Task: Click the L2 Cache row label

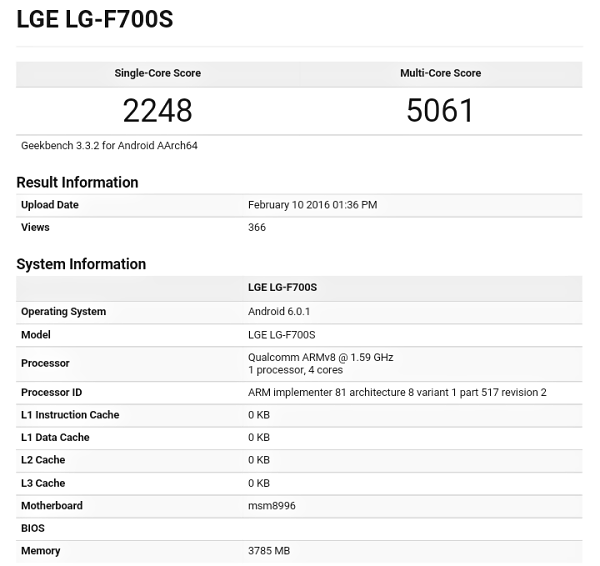Action: point(43,460)
